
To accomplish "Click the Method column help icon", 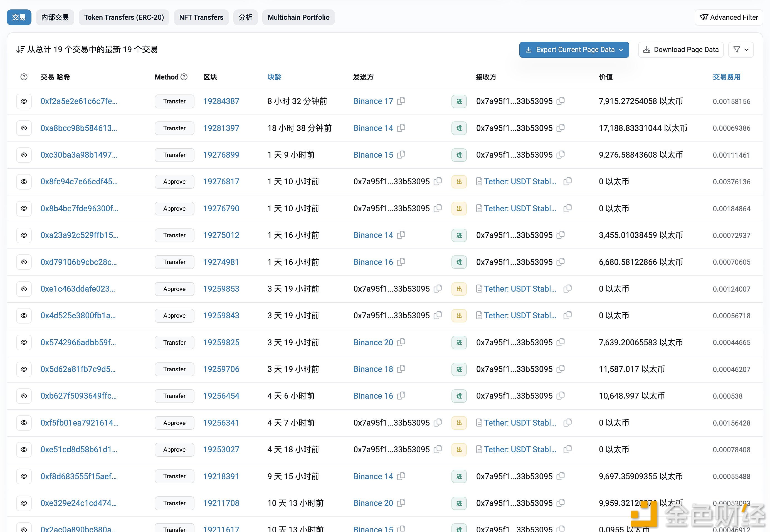I will click(184, 77).
